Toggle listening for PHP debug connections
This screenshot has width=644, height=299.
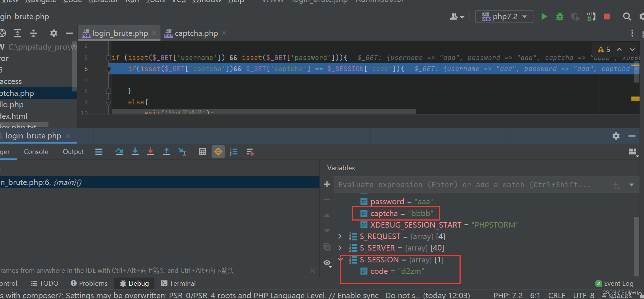point(591,17)
